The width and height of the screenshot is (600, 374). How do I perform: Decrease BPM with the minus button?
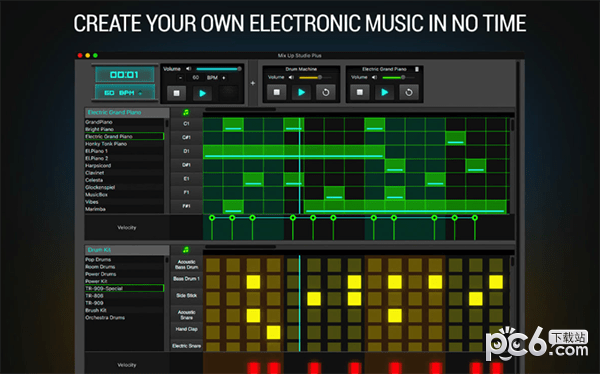181,78
